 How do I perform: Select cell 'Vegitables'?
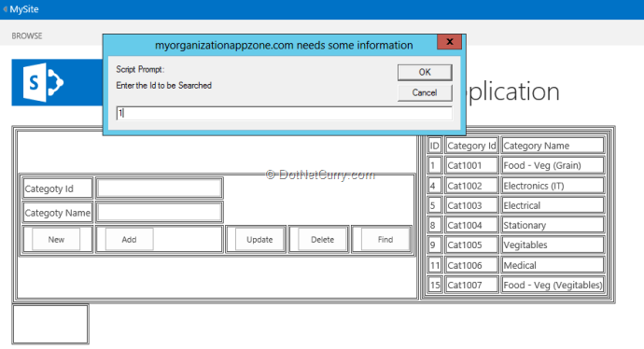(x=553, y=245)
